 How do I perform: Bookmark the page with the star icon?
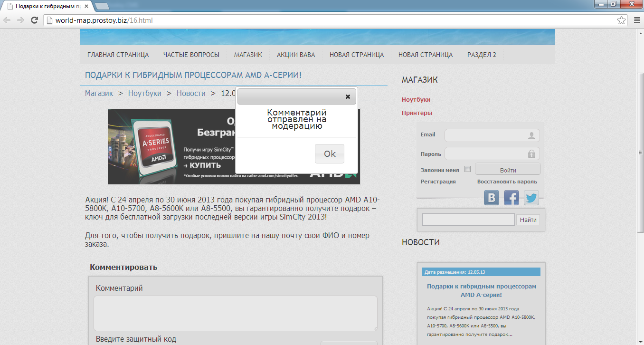621,20
